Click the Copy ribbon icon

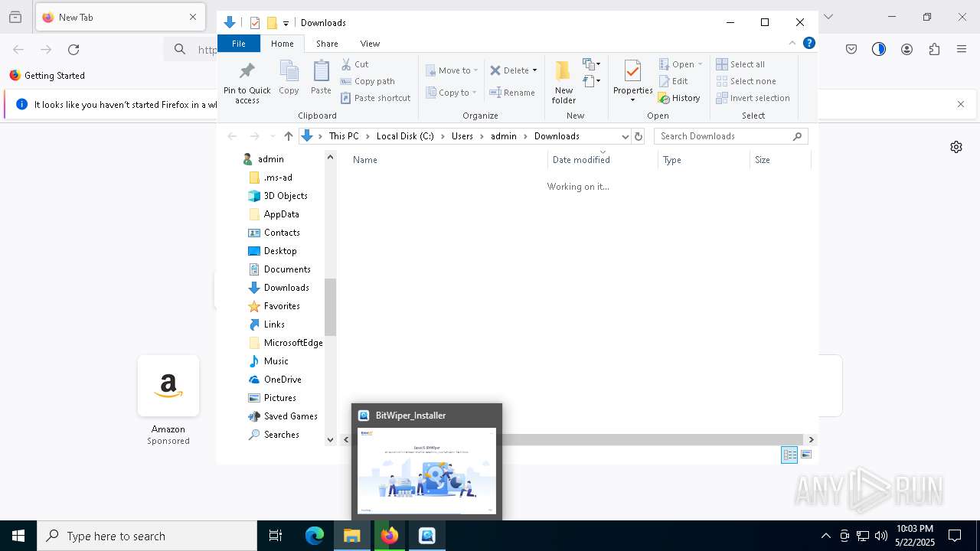tap(289, 77)
